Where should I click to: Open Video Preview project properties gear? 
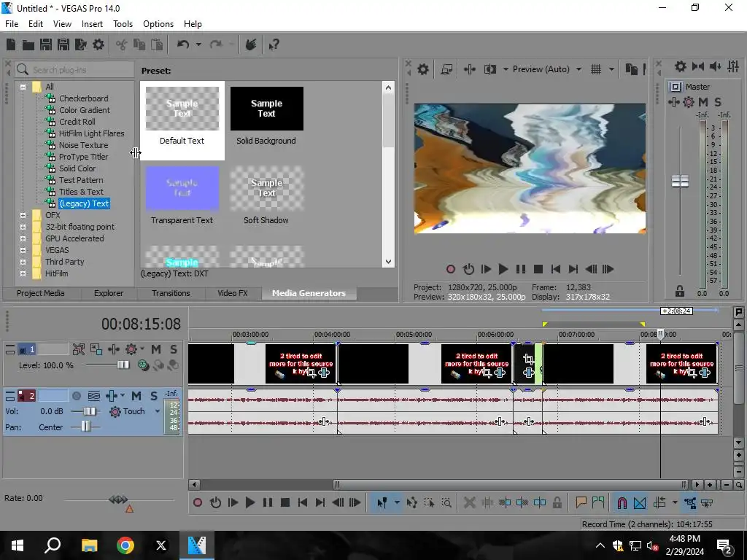click(422, 69)
